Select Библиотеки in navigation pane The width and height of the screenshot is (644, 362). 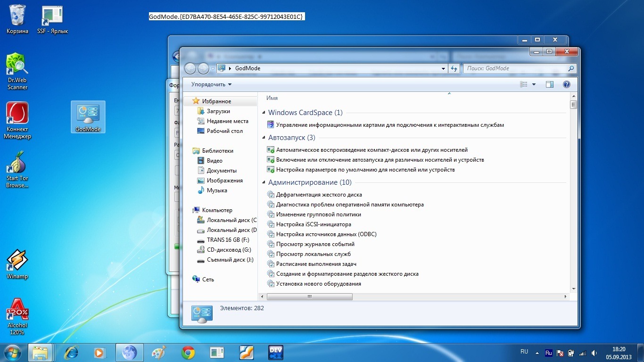click(x=217, y=151)
